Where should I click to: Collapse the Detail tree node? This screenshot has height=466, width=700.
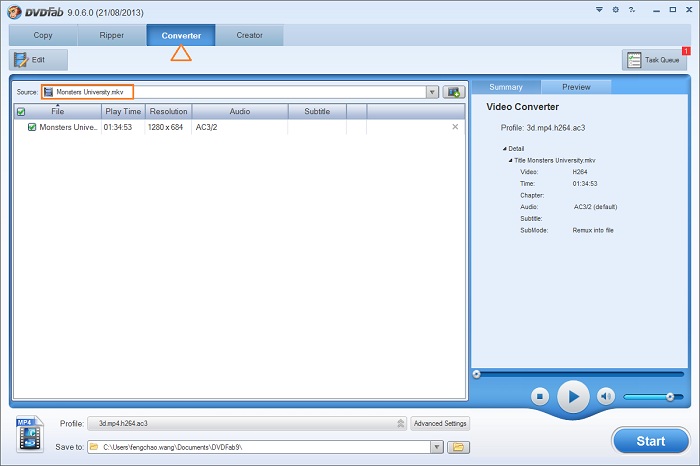coord(504,149)
